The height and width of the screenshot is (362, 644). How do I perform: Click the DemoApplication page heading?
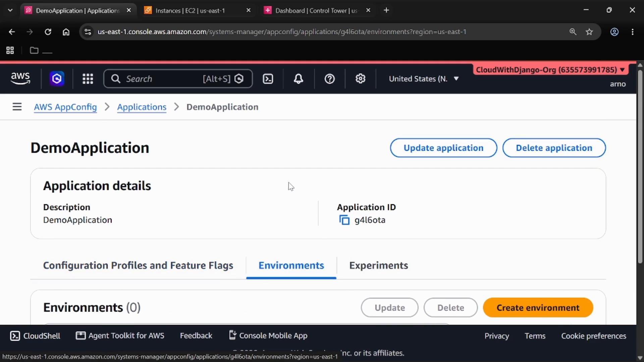(90, 148)
